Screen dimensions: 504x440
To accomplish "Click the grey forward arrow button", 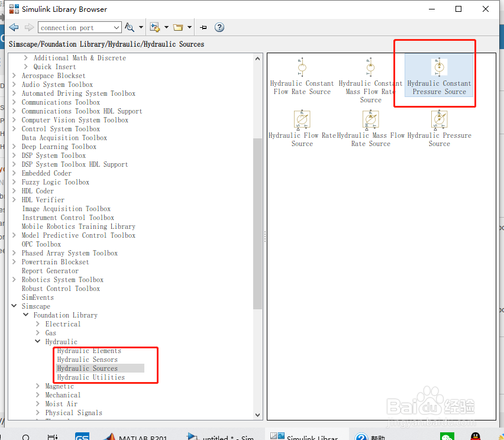I will (29, 27).
